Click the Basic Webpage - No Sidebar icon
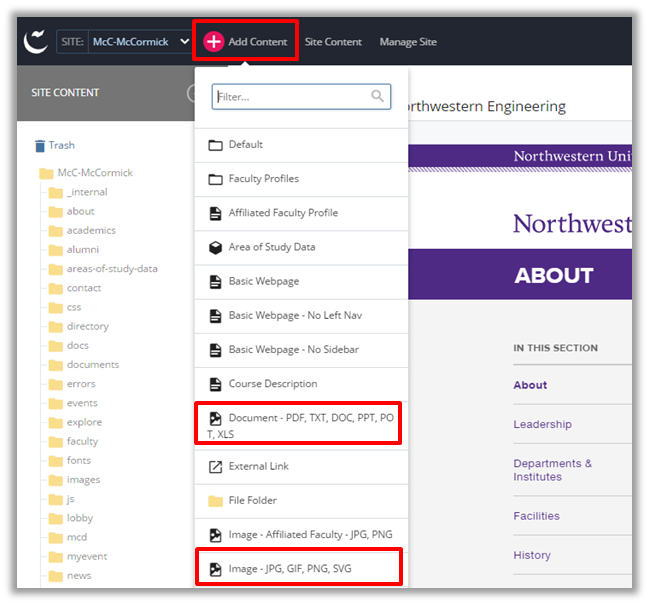Image resolution: width=649 pixels, height=605 pixels. pos(215,350)
